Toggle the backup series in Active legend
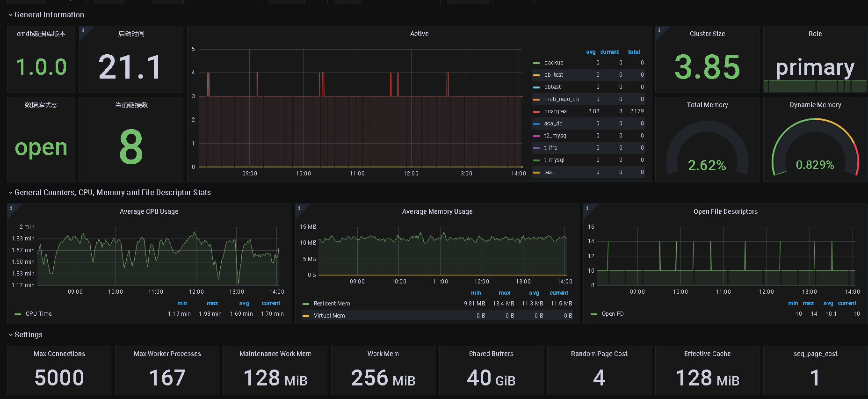The height and width of the screenshot is (399, 868). 554,63
